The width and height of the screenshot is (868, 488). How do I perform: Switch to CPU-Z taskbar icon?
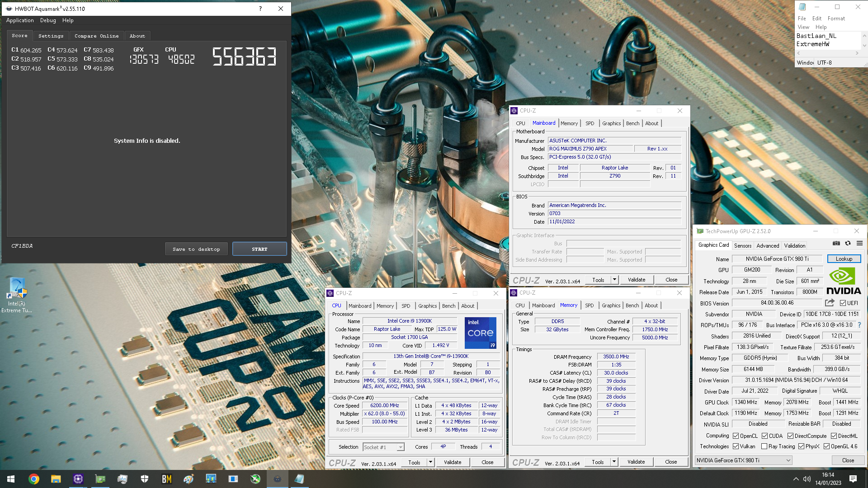click(x=78, y=479)
